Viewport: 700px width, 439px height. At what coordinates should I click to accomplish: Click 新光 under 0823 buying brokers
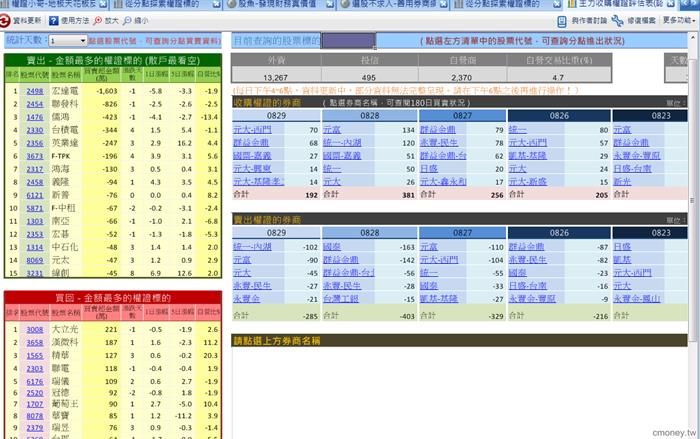tap(622, 181)
